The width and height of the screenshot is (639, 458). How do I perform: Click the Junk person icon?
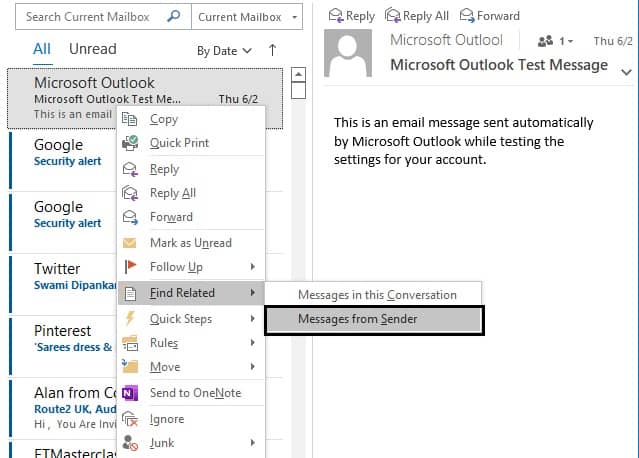coord(130,443)
